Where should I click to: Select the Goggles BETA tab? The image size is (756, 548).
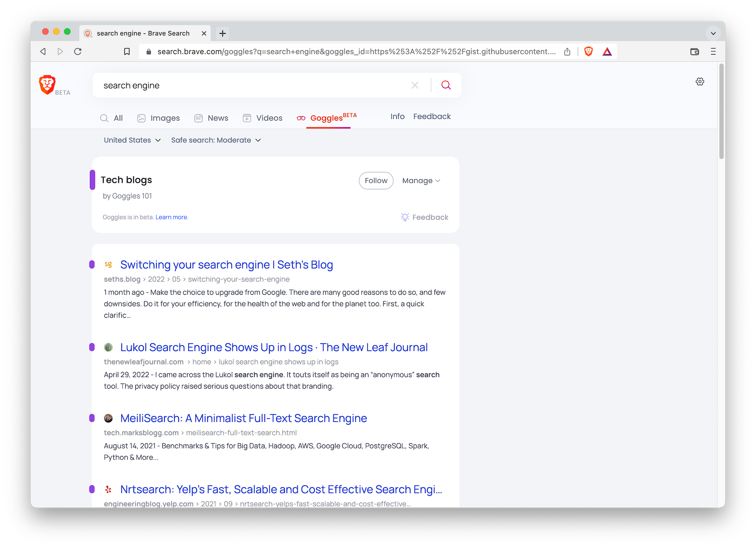coord(327,118)
